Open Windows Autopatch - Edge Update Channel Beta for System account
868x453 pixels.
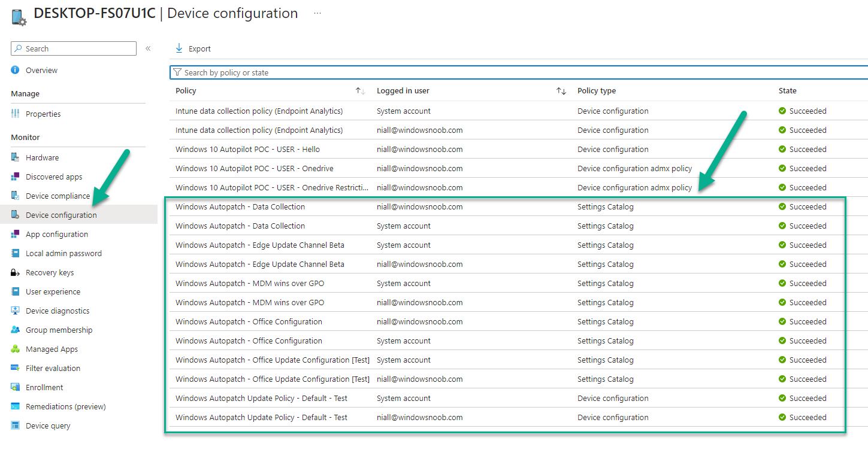point(259,245)
